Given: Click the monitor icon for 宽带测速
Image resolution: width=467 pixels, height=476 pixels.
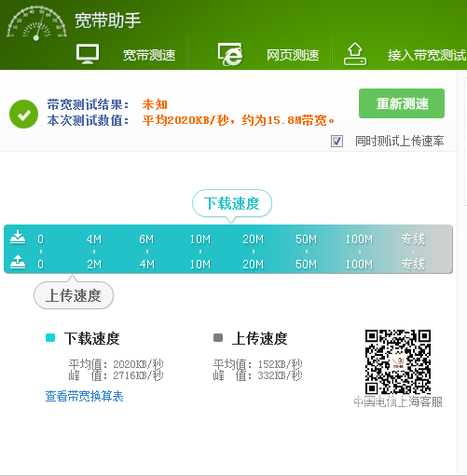Looking at the screenshot, I should click(x=88, y=54).
